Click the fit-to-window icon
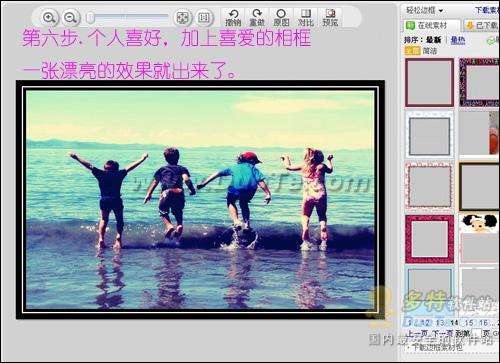This screenshot has height=363, width=500. [x=182, y=18]
